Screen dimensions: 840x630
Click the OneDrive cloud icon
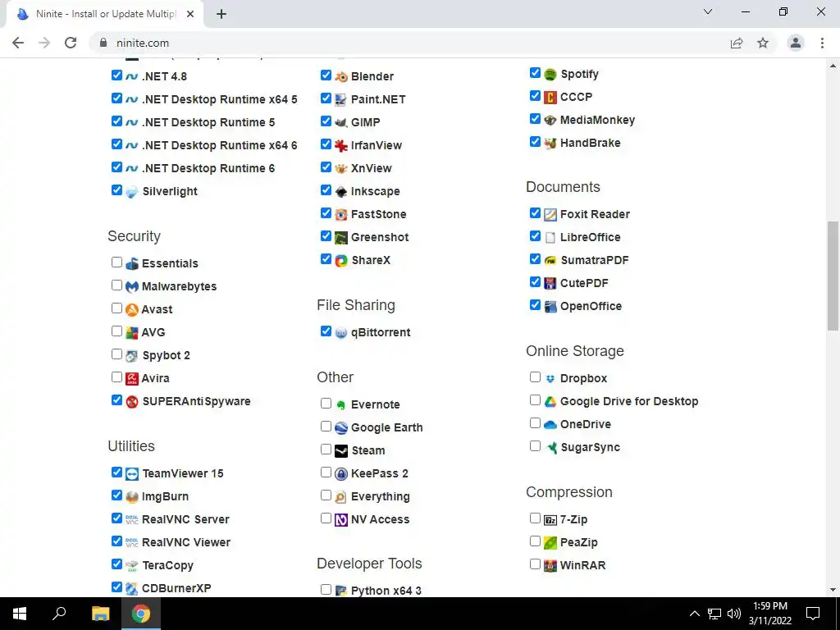point(550,425)
